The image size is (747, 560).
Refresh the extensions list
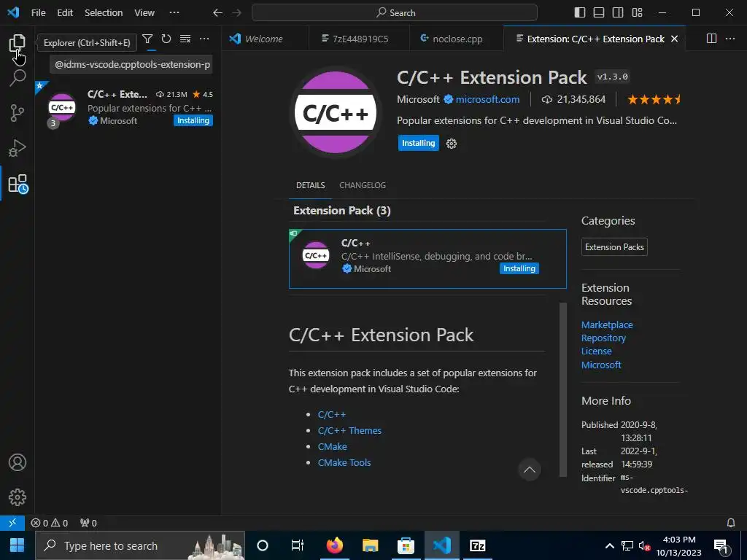(166, 39)
